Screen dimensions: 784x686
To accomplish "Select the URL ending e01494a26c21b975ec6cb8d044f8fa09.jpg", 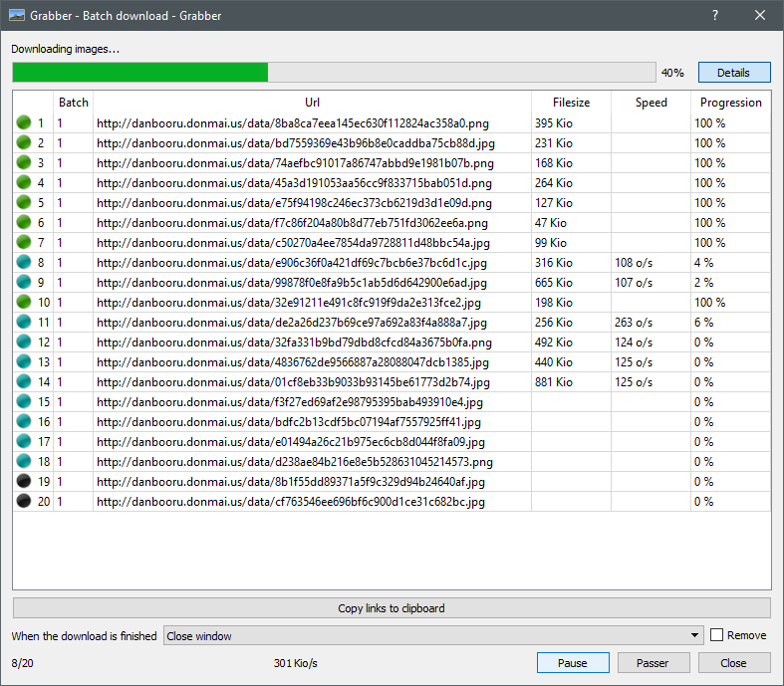I will coord(291,442).
